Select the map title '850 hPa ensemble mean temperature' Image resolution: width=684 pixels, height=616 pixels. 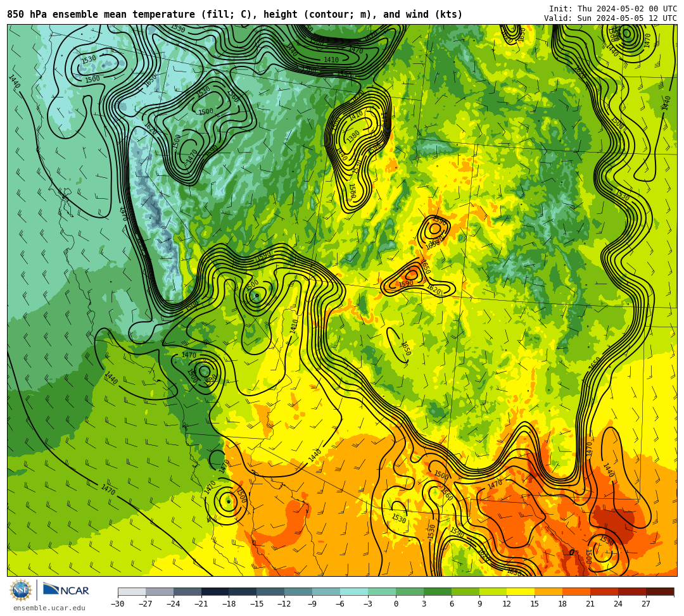click(x=101, y=15)
